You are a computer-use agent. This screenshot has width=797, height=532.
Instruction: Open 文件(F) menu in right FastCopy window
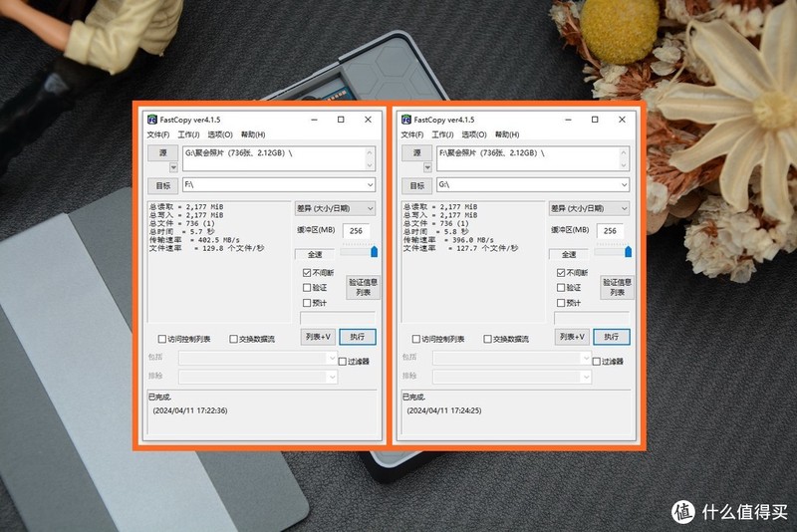click(412, 134)
